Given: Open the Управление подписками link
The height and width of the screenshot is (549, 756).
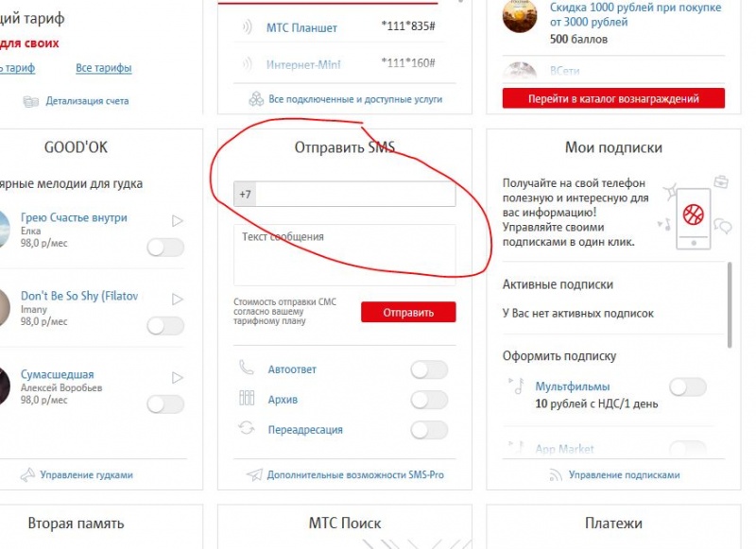Looking at the screenshot, I should click(x=624, y=474).
